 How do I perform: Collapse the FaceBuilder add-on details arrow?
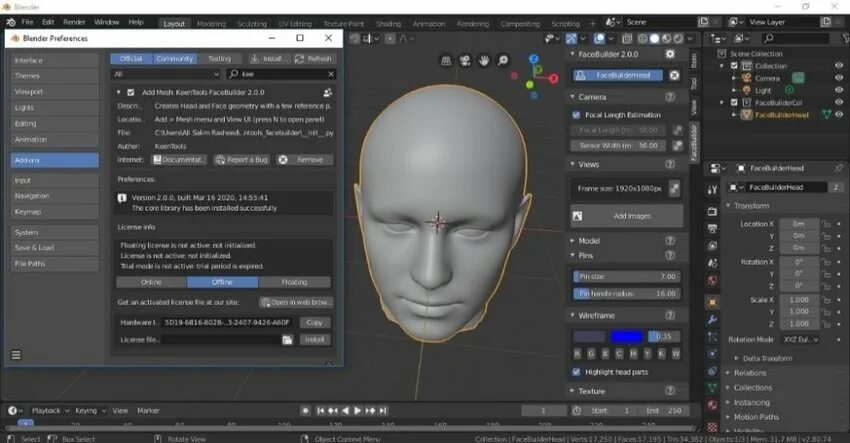(118, 92)
